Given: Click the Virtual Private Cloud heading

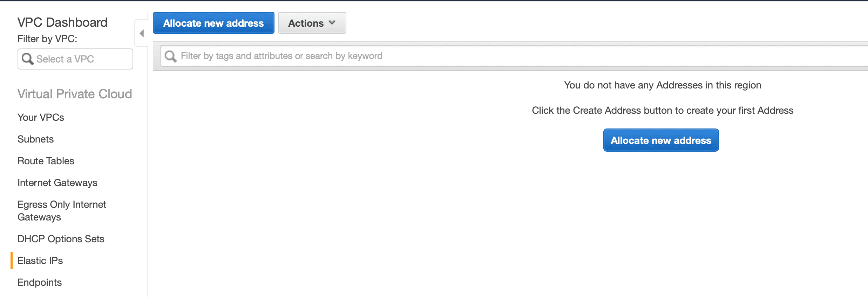Looking at the screenshot, I should click(x=75, y=94).
